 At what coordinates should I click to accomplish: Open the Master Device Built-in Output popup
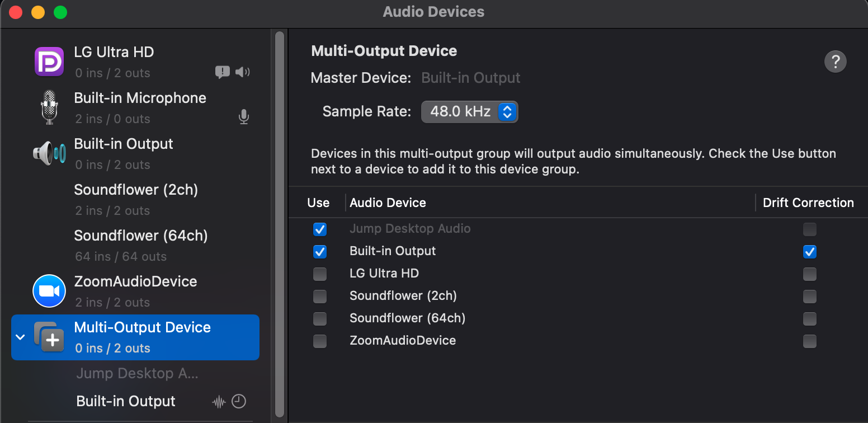click(x=471, y=78)
